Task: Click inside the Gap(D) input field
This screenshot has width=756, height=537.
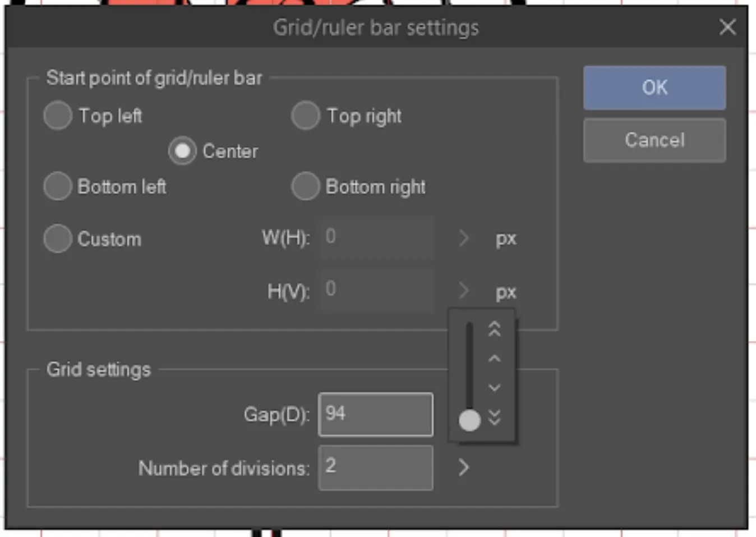Action: pyautogui.click(x=375, y=415)
